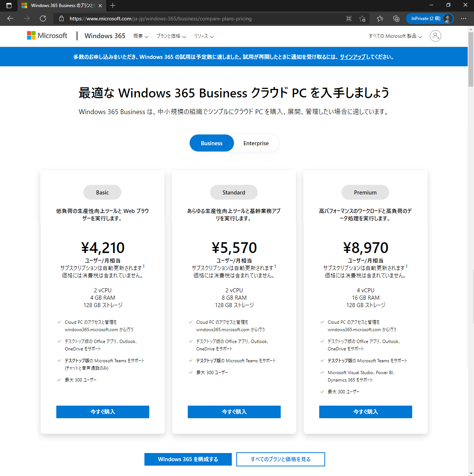Click チャットと音声通話のみ feature text

click(x=87, y=368)
